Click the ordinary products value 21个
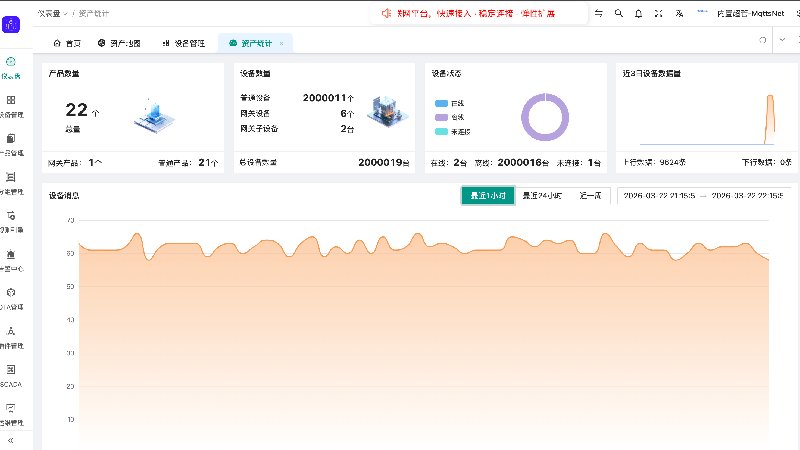This screenshot has width=800, height=450. [208, 163]
